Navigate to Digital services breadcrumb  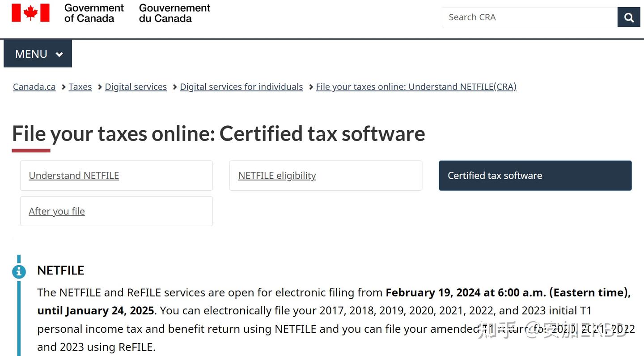coord(136,87)
